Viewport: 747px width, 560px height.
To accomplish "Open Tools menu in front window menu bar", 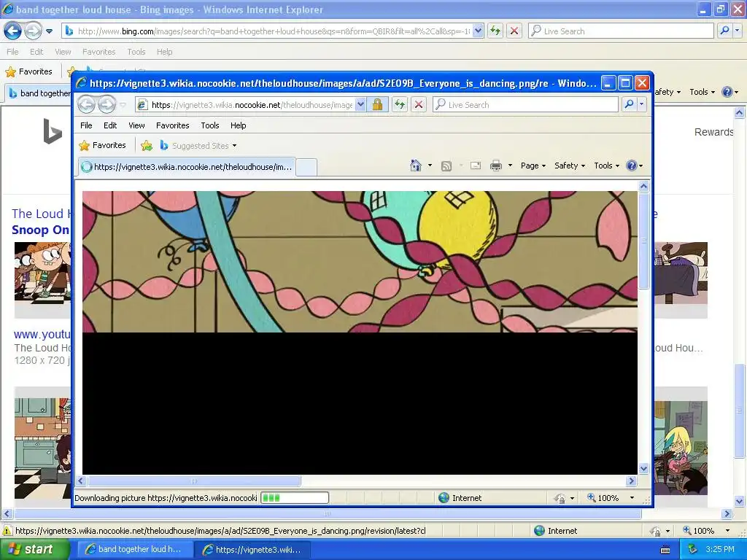I will pos(209,125).
